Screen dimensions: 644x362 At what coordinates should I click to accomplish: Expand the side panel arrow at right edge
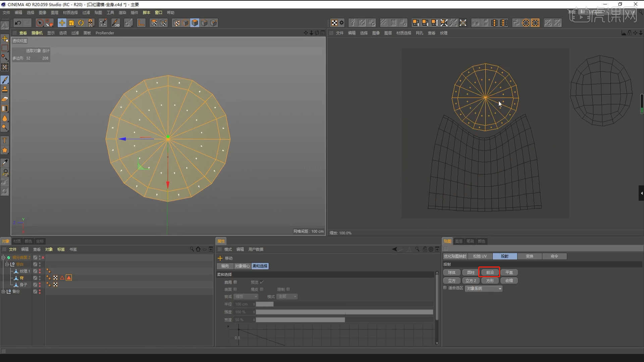641,193
